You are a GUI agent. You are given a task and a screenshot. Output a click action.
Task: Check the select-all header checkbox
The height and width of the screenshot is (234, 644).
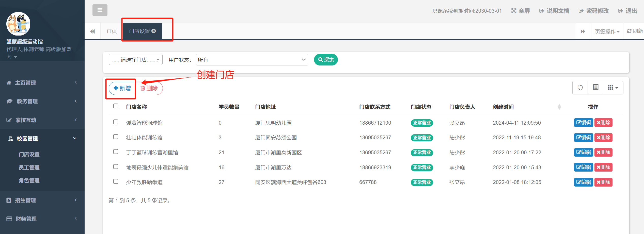pos(116,106)
